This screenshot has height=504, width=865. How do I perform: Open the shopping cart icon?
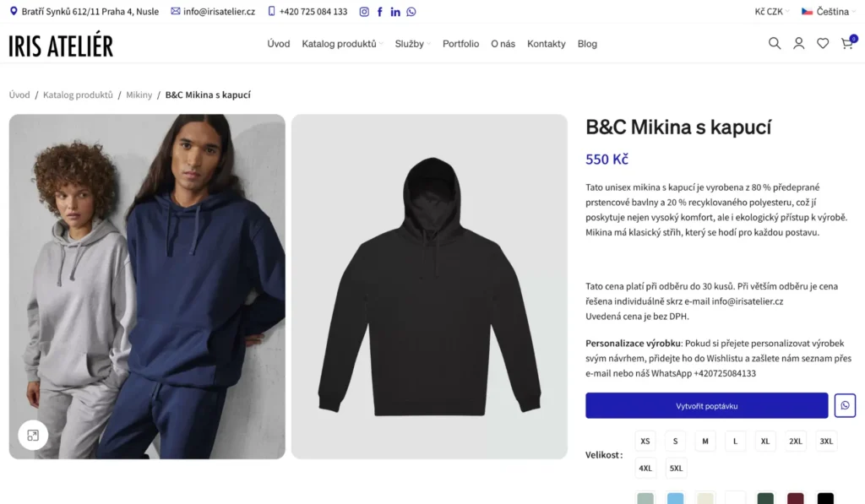pos(847,43)
